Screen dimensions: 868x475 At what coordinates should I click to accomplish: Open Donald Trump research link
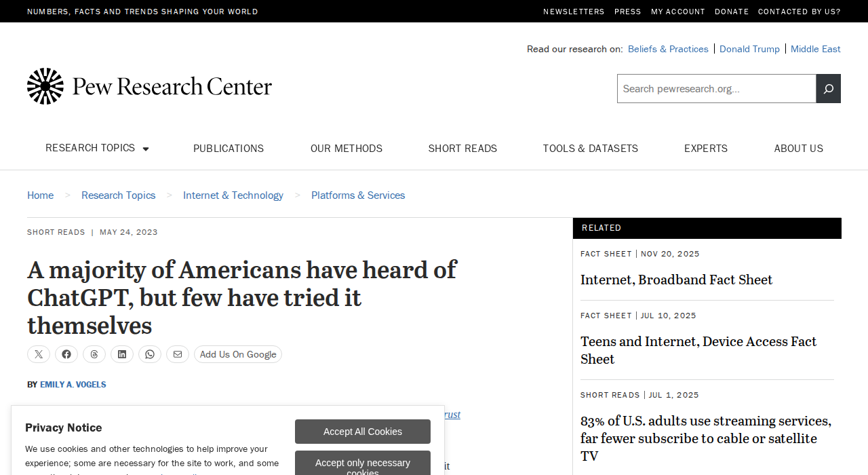(x=749, y=49)
